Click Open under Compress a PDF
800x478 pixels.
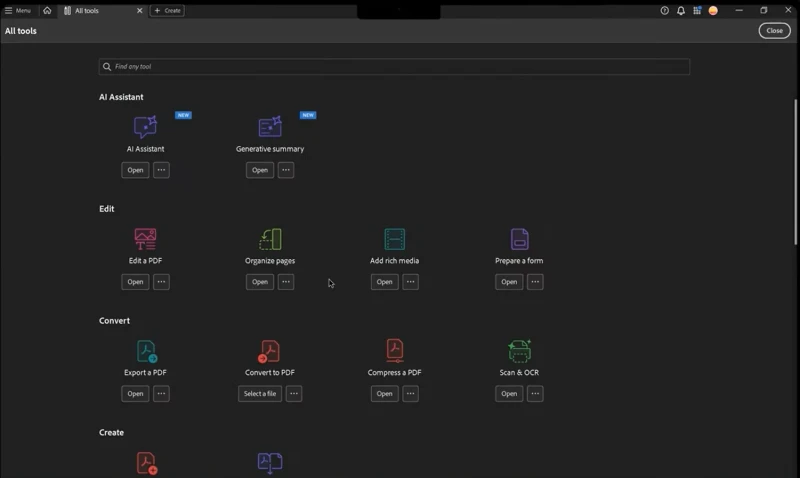pyautogui.click(x=384, y=393)
